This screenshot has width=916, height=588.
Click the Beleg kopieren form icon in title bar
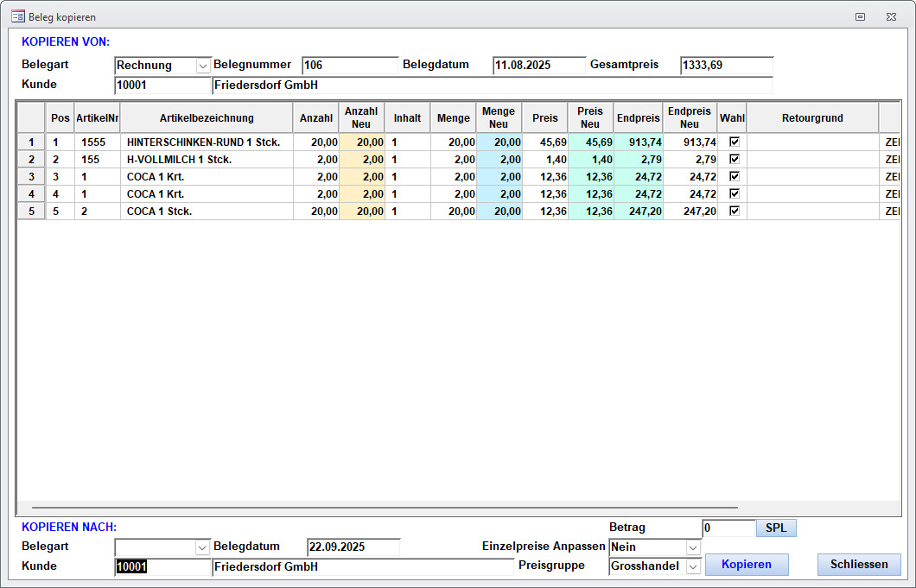tap(17, 16)
